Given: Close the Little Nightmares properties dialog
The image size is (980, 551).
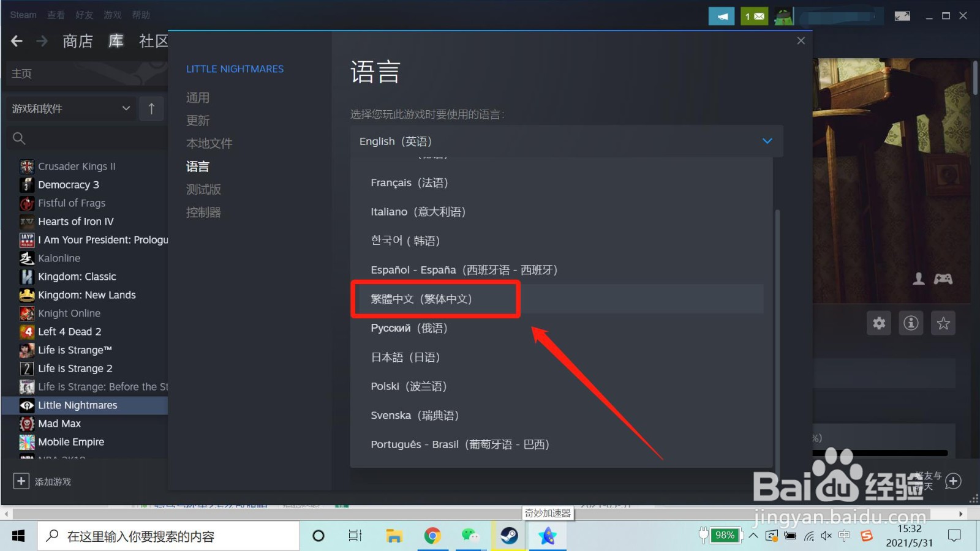Looking at the screenshot, I should tap(801, 40).
